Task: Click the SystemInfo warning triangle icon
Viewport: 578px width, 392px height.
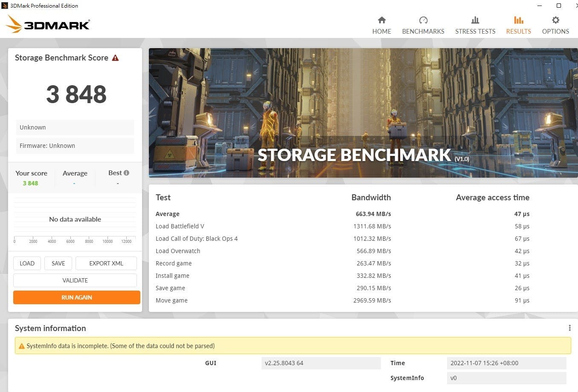Action: (22, 346)
